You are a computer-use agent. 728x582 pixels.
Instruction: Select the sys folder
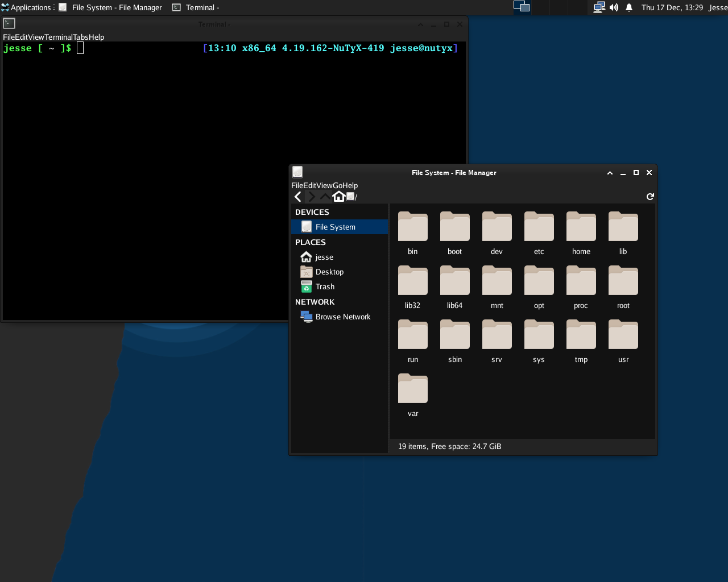point(539,342)
